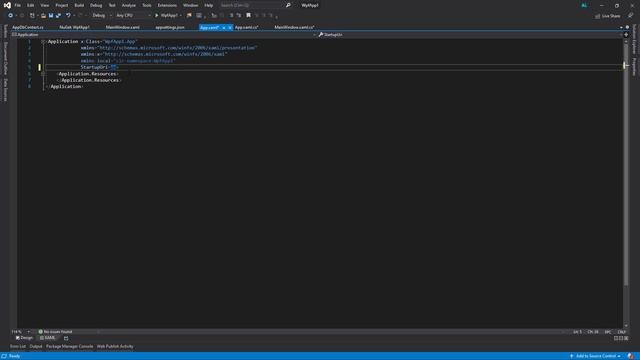Screen dimensions: 640x360
Task: Open the Debug configuration dropdown
Action: 102,16
